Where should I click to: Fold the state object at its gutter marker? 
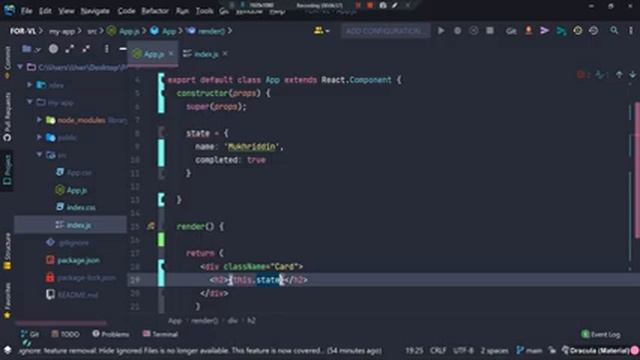pos(162,133)
